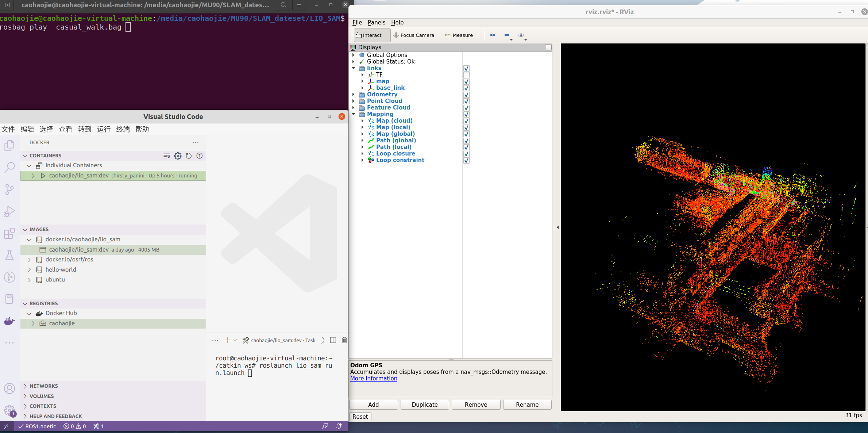Expand the VOLUMES section
This screenshot has width=868, height=433.
pos(25,396)
